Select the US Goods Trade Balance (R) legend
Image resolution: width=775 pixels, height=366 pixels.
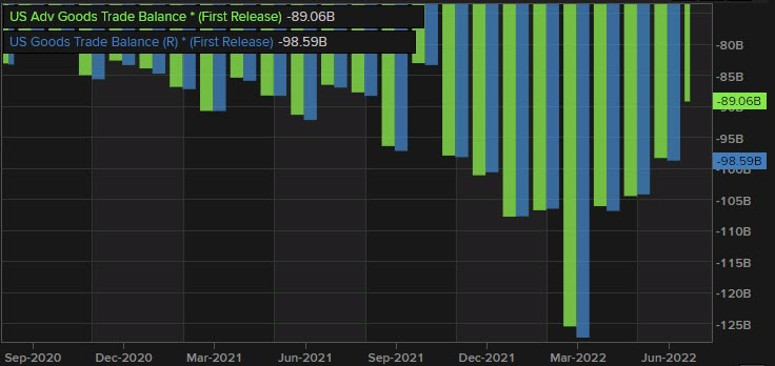[208, 42]
